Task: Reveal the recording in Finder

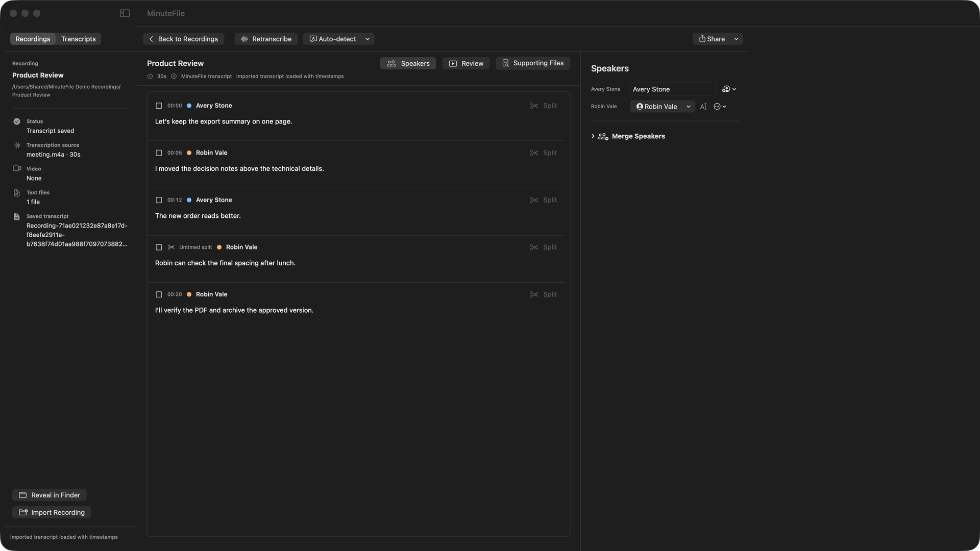Action: [50, 495]
